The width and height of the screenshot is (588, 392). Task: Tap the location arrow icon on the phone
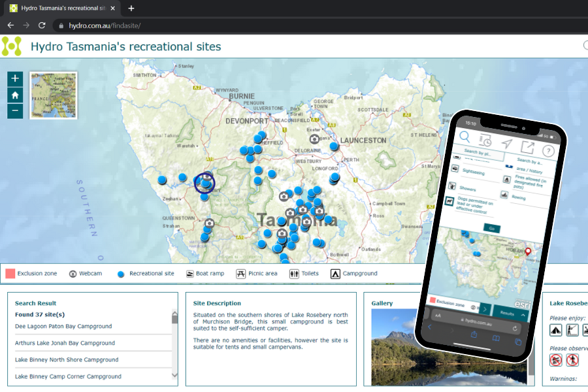506,143
